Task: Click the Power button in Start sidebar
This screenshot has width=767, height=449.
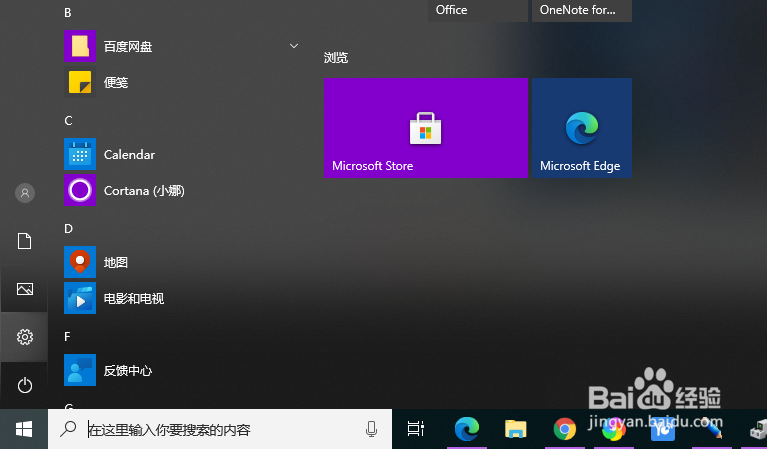Action: [x=24, y=385]
